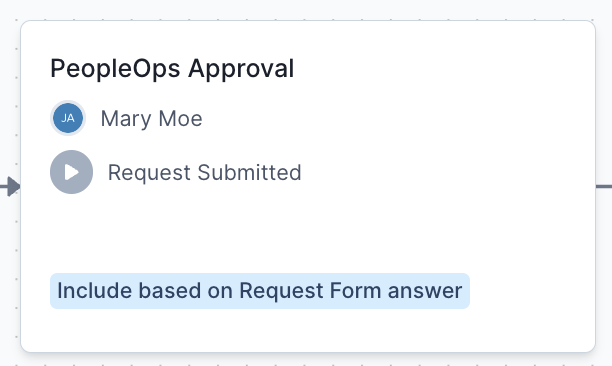Viewport: 612px width, 366px height.
Task: Click the gray play trigger icon
Action: coord(71,172)
